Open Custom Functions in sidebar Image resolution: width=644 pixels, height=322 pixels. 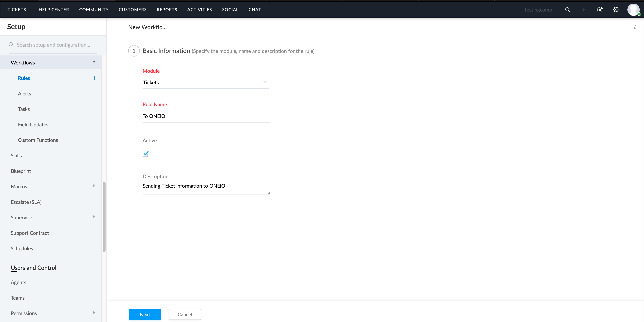38,140
